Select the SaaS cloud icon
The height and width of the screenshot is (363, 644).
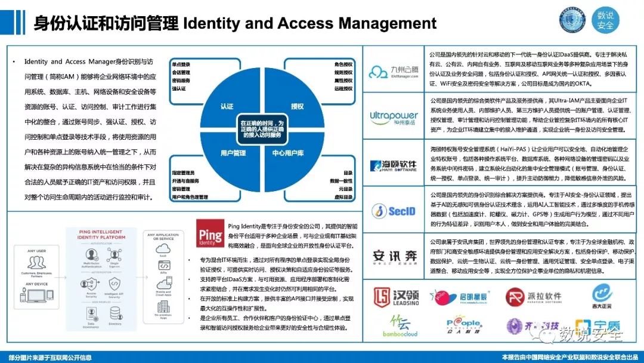[x=163, y=248]
